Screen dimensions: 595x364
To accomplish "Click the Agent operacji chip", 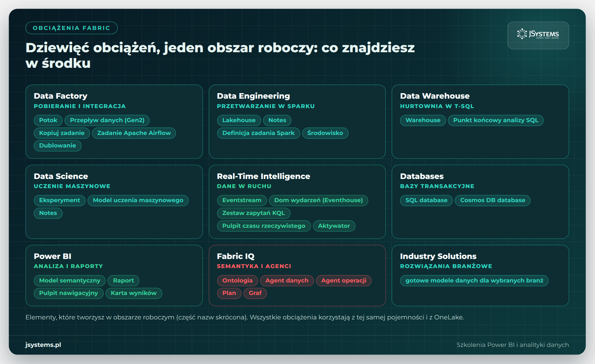I will point(344,281).
